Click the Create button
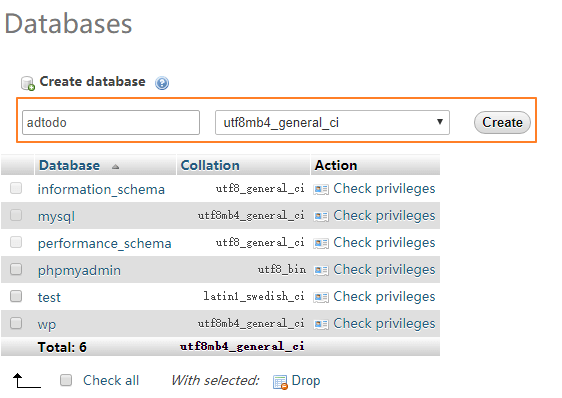 click(502, 122)
